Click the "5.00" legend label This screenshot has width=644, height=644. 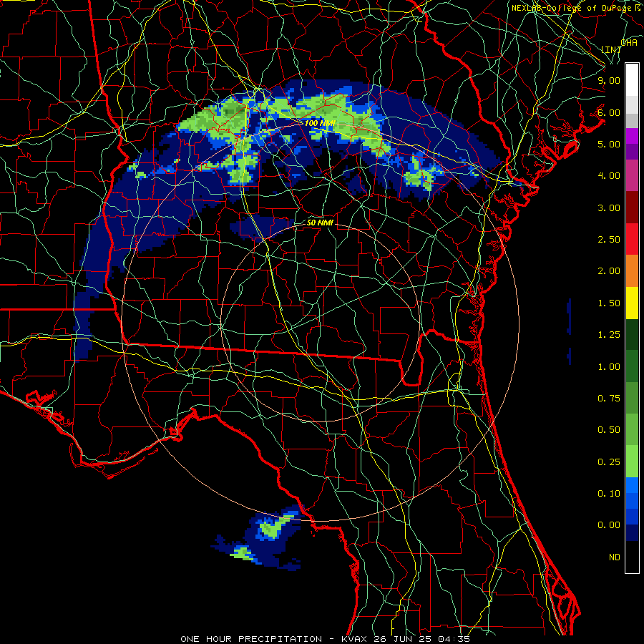pyautogui.click(x=609, y=144)
